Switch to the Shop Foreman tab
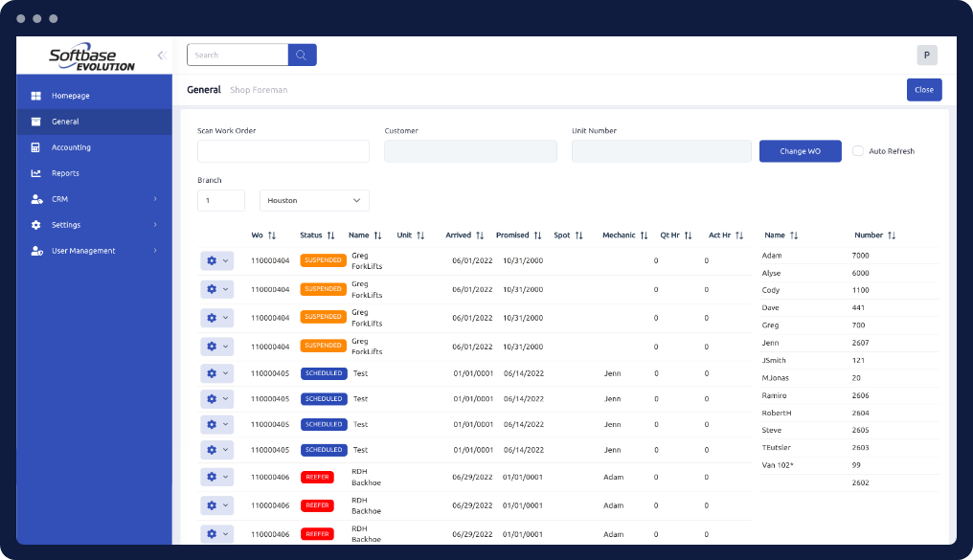This screenshot has height=560, width=973. pos(258,89)
